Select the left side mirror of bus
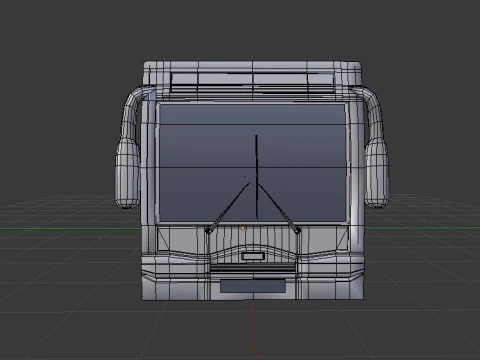 coord(128,172)
